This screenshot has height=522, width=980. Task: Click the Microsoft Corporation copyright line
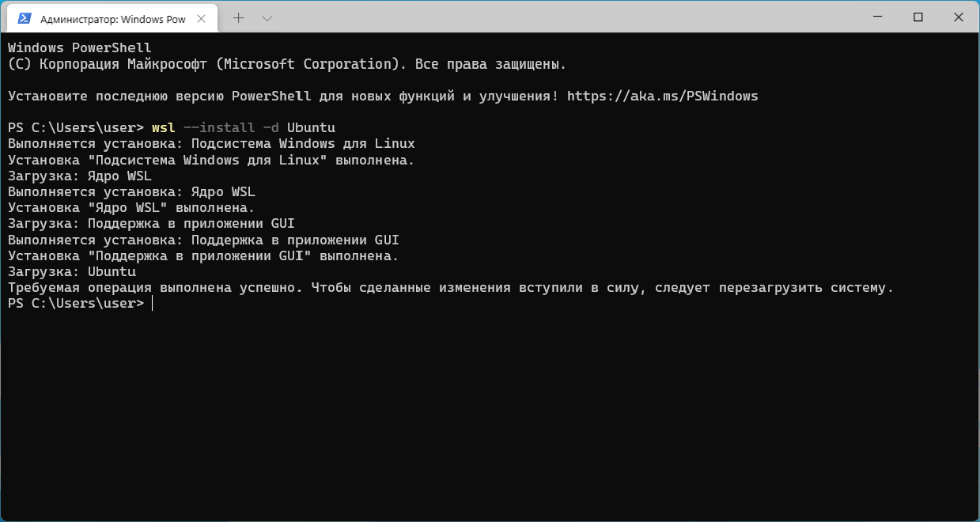pyautogui.click(x=286, y=64)
